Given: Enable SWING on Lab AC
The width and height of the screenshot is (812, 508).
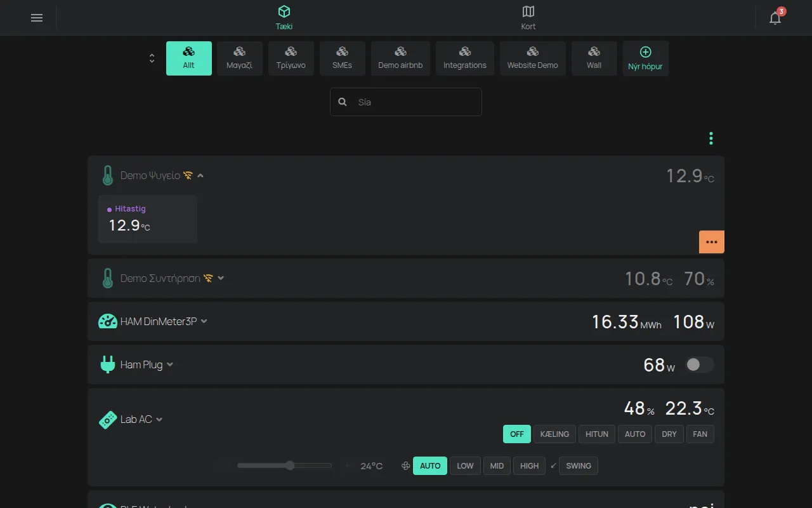Looking at the screenshot, I should click(x=579, y=465).
